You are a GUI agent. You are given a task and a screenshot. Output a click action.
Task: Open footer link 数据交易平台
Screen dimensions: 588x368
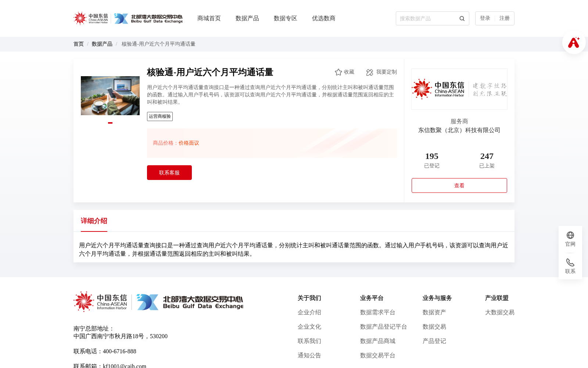coord(378,355)
